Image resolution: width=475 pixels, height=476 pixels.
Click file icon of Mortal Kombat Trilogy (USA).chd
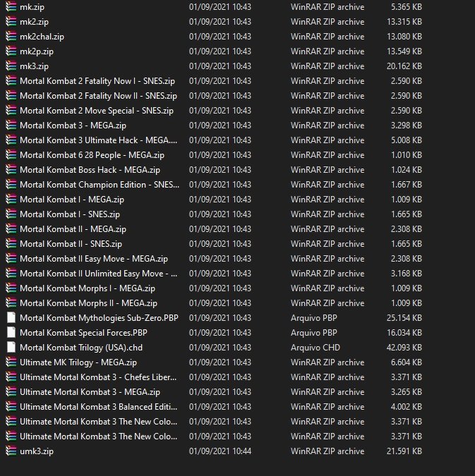tap(11, 348)
